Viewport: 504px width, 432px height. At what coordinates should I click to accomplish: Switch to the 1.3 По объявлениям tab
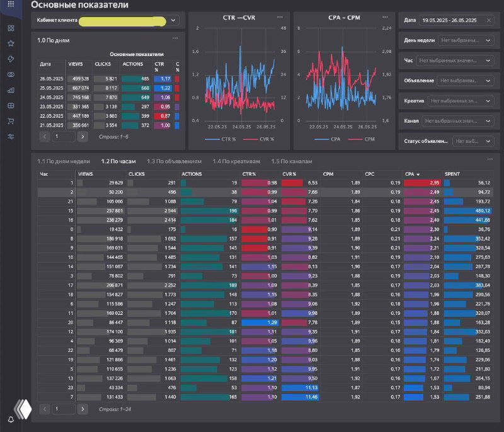pos(174,161)
